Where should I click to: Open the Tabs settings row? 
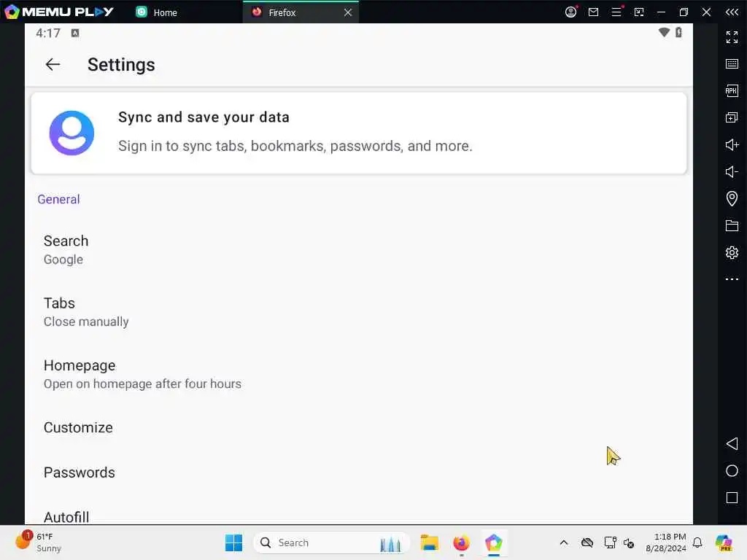[x=359, y=312]
